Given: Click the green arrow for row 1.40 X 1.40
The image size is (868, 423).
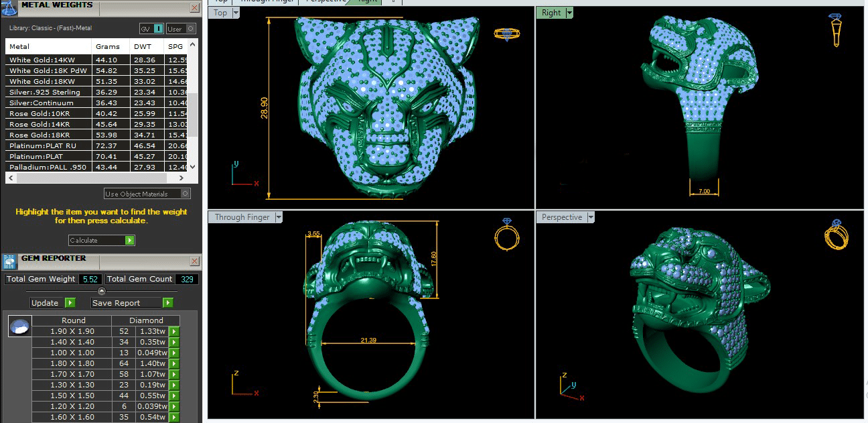Looking at the screenshot, I should 174,342.
